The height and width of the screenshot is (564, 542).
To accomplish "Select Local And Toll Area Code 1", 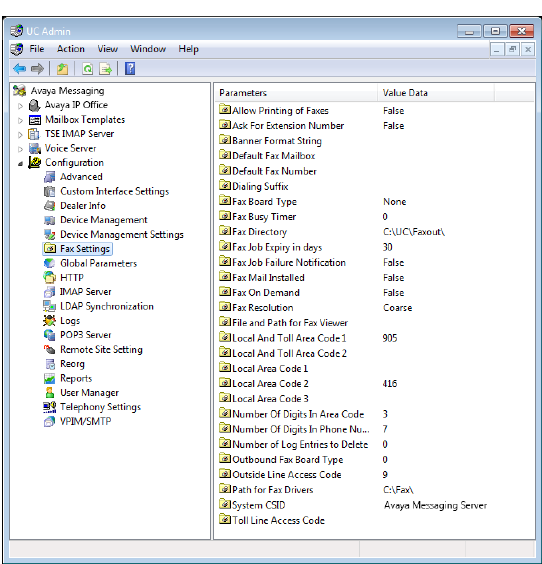I will coord(283,338).
